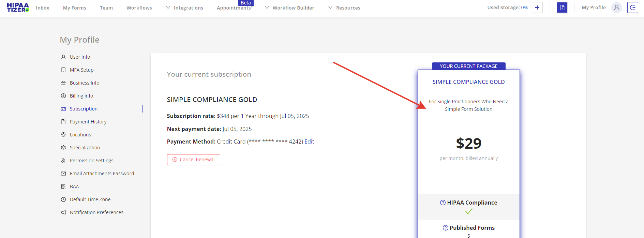644x238 pixels.
Task: Expand the Workflow Builder dropdown
Action: point(289,8)
